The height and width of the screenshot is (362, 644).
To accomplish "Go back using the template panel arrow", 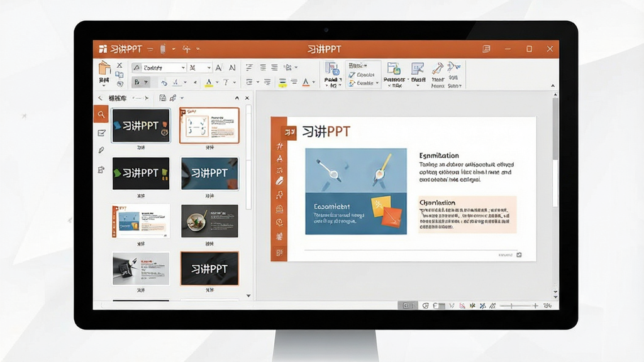I will 101,98.
